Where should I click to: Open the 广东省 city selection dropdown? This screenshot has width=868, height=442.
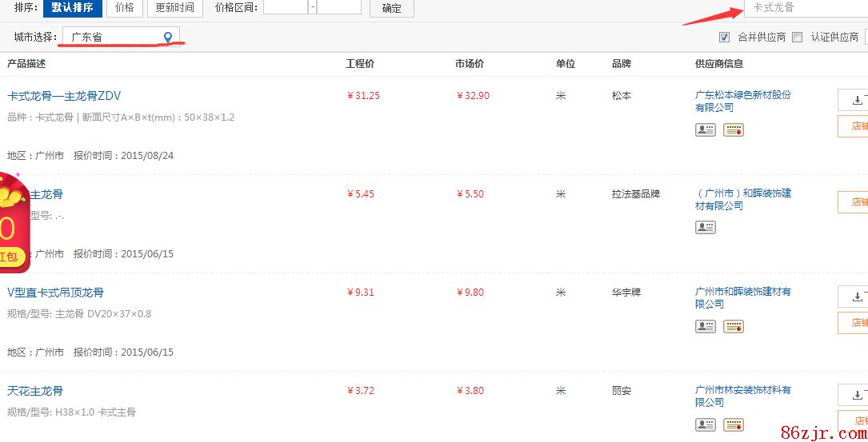[x=120, y=37]
